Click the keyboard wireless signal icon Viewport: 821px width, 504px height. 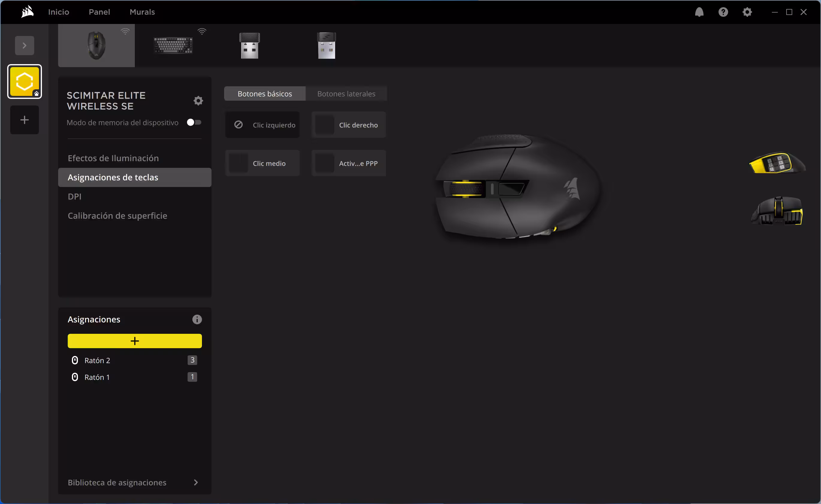(x=202, y=31)
